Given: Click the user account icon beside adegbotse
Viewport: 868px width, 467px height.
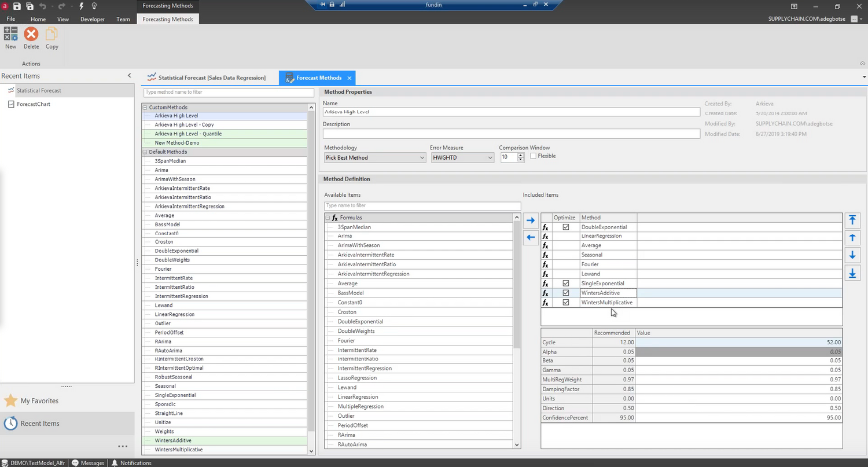Looking at the screenshot, I should click(x=854, y=19).
